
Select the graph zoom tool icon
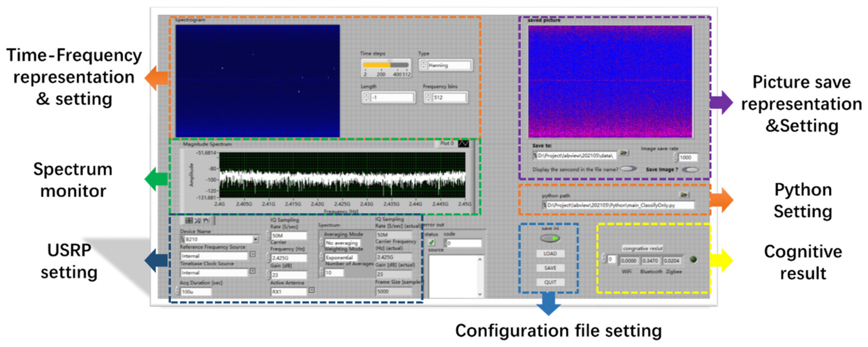tap(197, 221)
